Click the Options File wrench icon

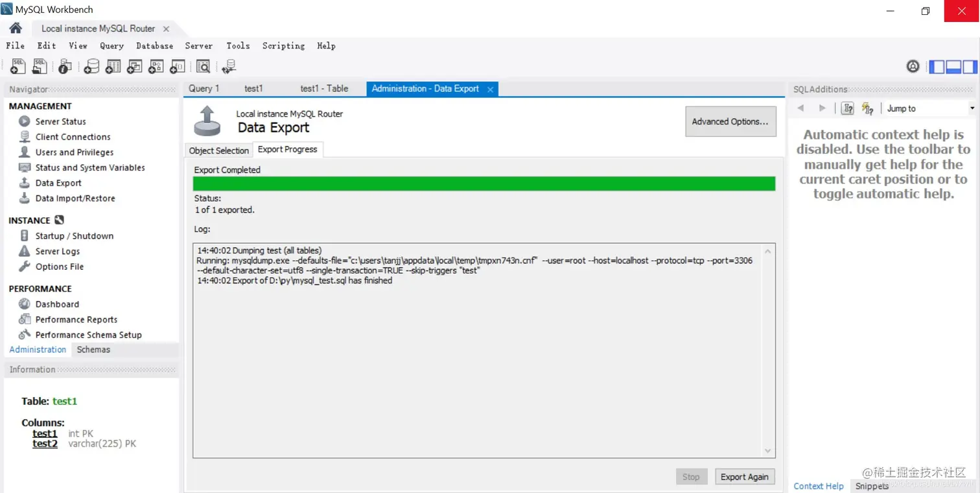25,267
